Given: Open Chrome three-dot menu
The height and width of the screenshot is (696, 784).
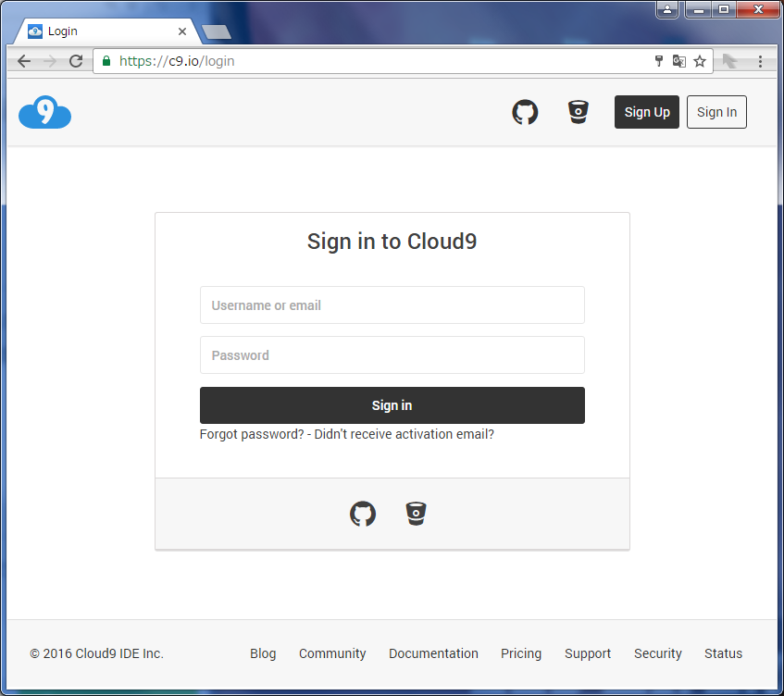Looking at the screenshot, I should (760, 61).
